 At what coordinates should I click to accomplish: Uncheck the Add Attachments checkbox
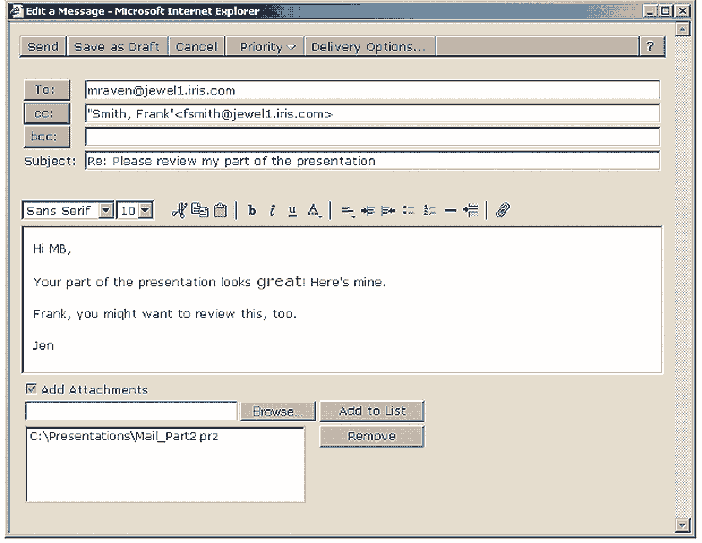pyautogui.click(x=31, y=389)
